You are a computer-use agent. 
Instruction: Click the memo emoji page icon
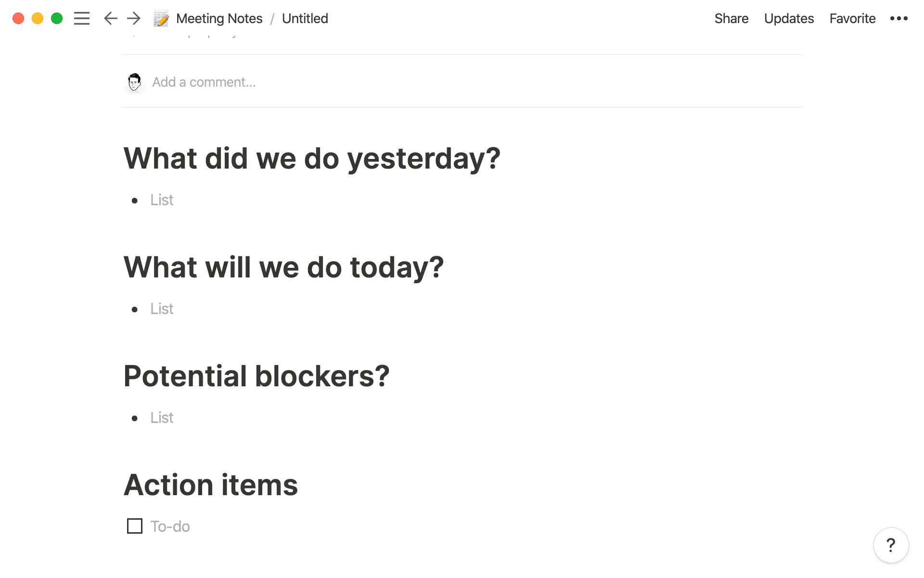(x=161, y=18)
